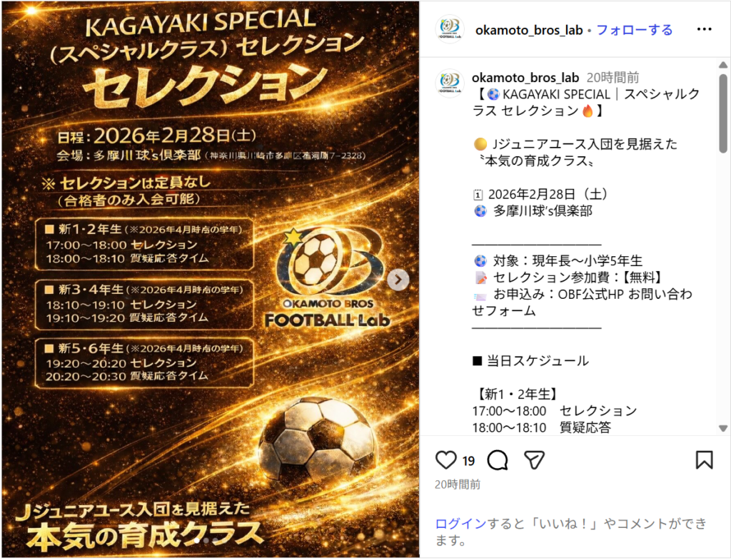View the 19 likes count

coord(468,461)
